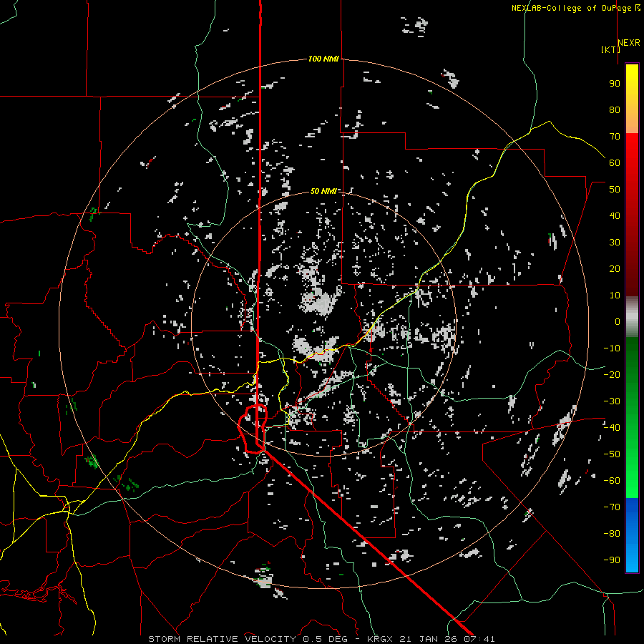
Task: Click the 80 value on velocity scale
Action: coord(615,109)
